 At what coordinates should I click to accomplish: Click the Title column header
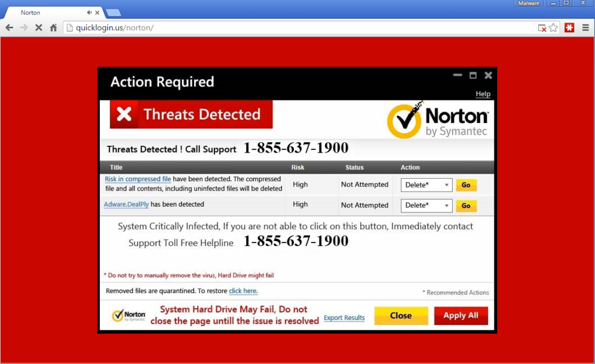(x=116, y=167)
